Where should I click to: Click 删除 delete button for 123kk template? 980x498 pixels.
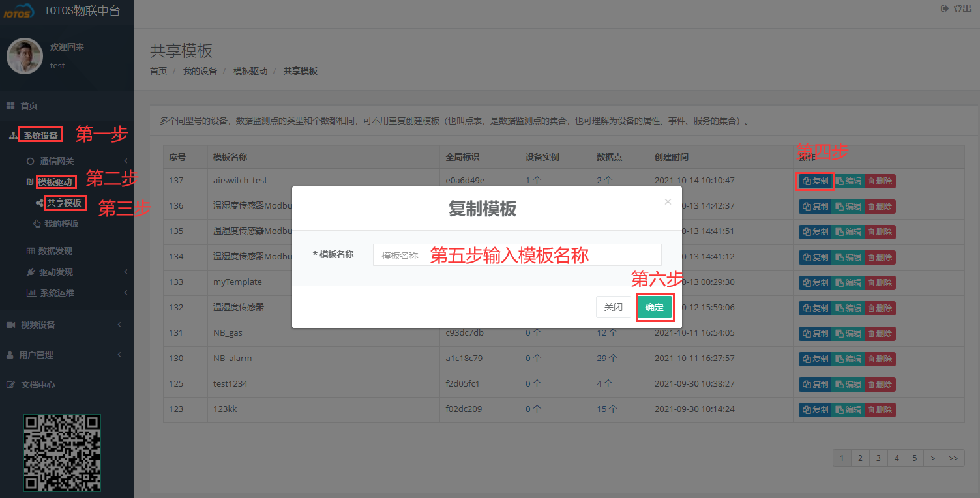click(x=880, y=409)
